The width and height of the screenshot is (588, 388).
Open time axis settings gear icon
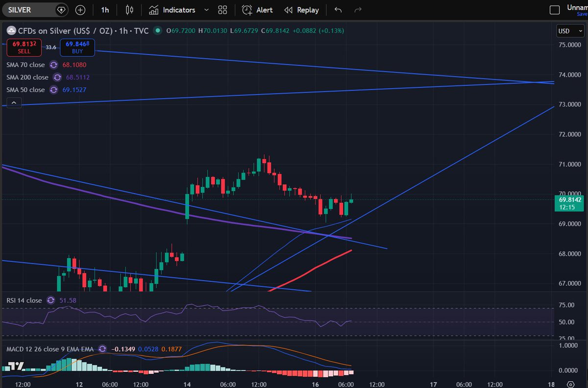tap(571, 384)
